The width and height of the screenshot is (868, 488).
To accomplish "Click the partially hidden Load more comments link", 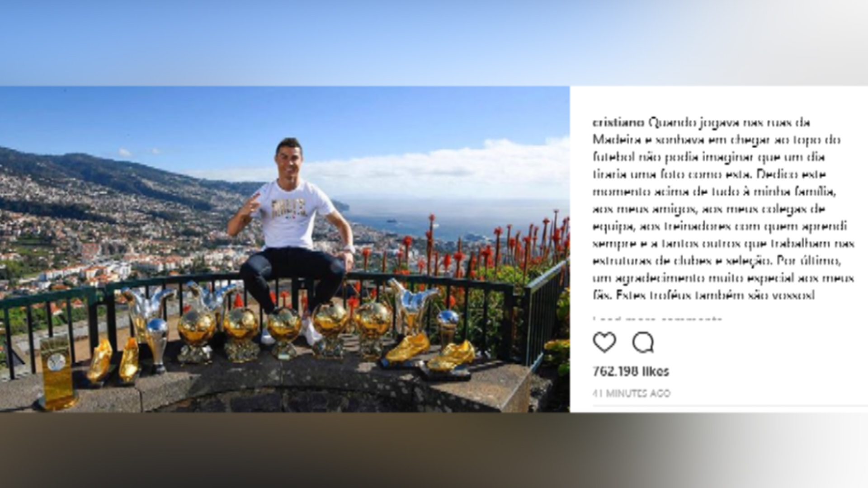I will pos(658,319).
